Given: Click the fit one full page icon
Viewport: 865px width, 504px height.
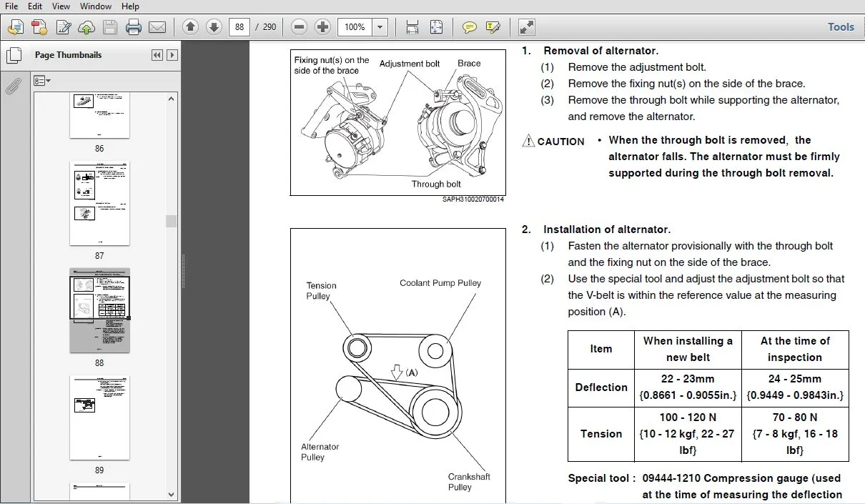Looking at the screenshot, I should coord(436,27).
